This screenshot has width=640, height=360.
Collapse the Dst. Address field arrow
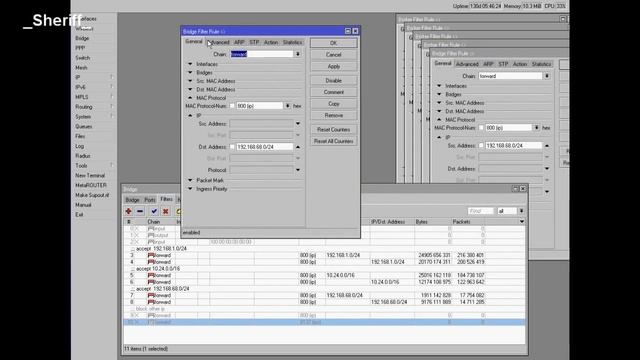(x=298, y=147)
